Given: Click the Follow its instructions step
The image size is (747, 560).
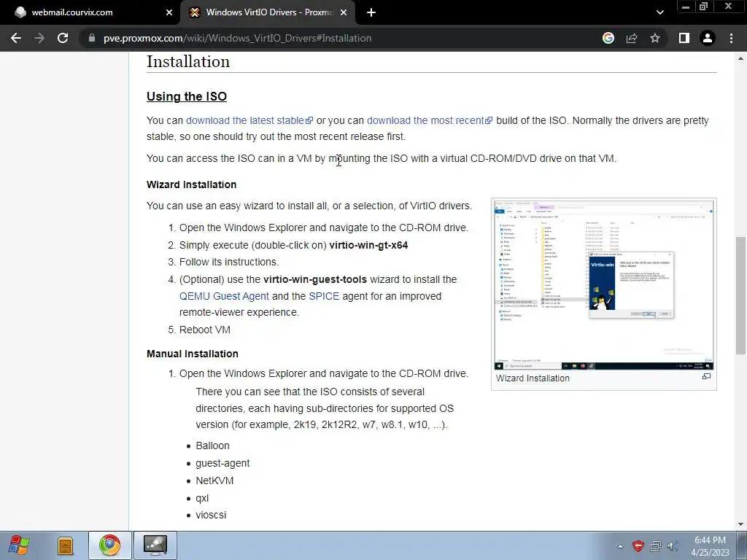Looking at the screenshot, I should [x=228, y=262].
